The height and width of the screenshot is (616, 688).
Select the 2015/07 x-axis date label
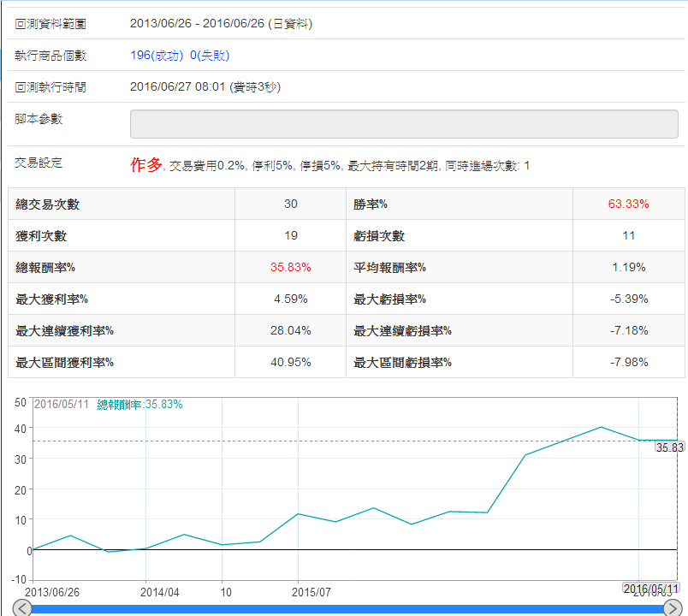point(311,592)
